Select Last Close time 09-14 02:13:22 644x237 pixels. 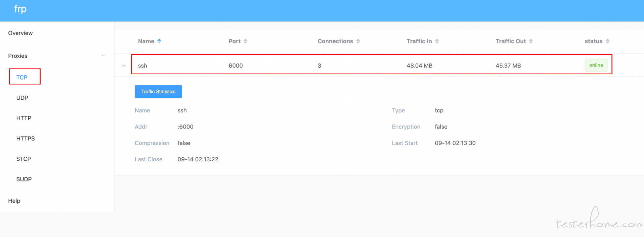[198, 159]
